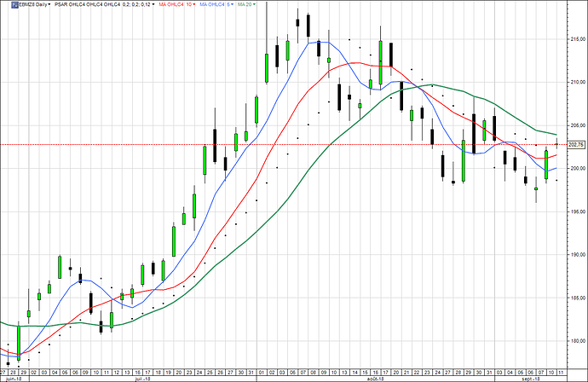Select the 185,00 price axis label
588x382 pixels.
574,298
